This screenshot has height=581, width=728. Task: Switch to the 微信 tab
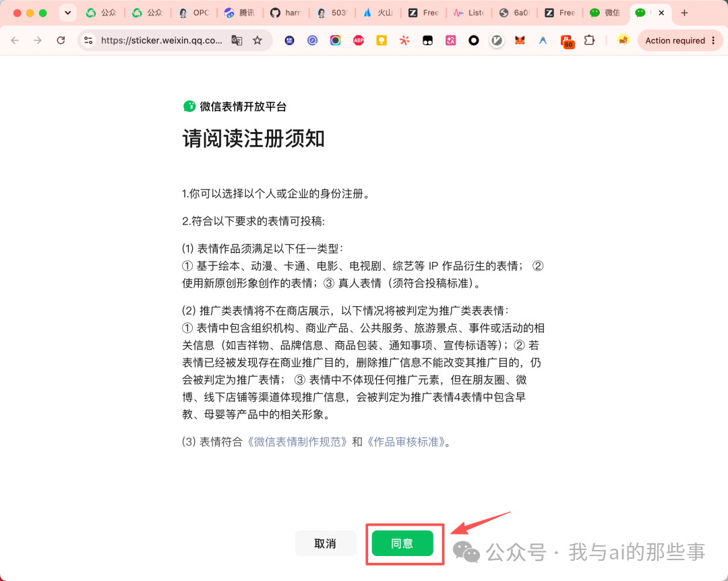click(x=605, y=13)
